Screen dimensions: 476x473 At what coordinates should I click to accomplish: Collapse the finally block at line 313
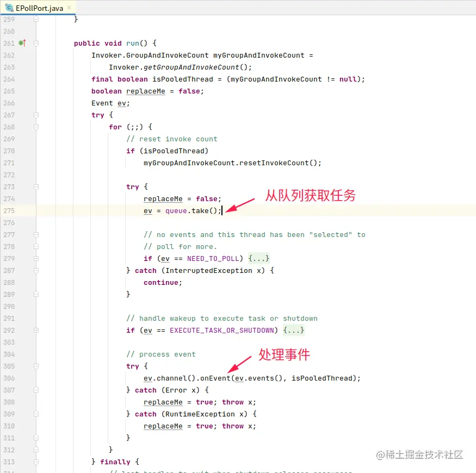pos(36,462)
